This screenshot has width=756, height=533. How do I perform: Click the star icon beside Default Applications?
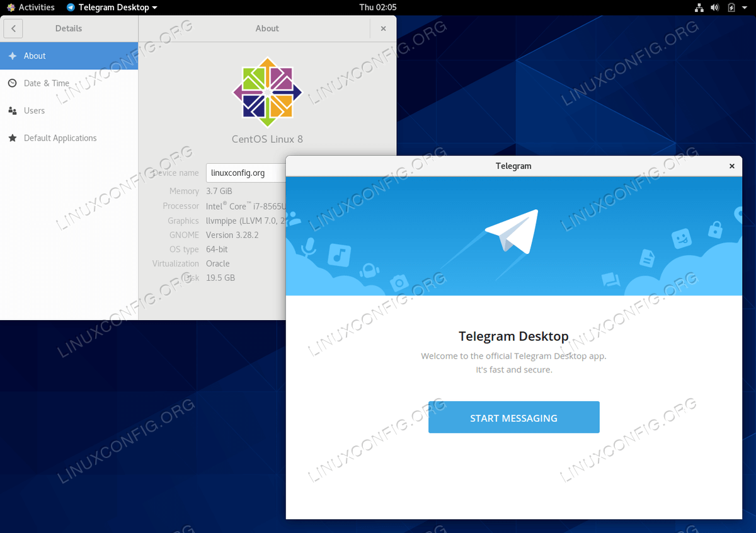(x=13, y=138)
